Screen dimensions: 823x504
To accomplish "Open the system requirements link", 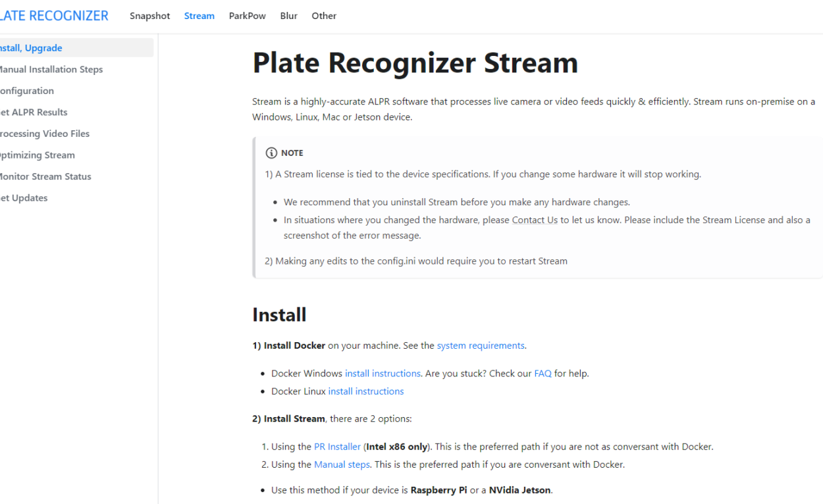I will 481,345.
